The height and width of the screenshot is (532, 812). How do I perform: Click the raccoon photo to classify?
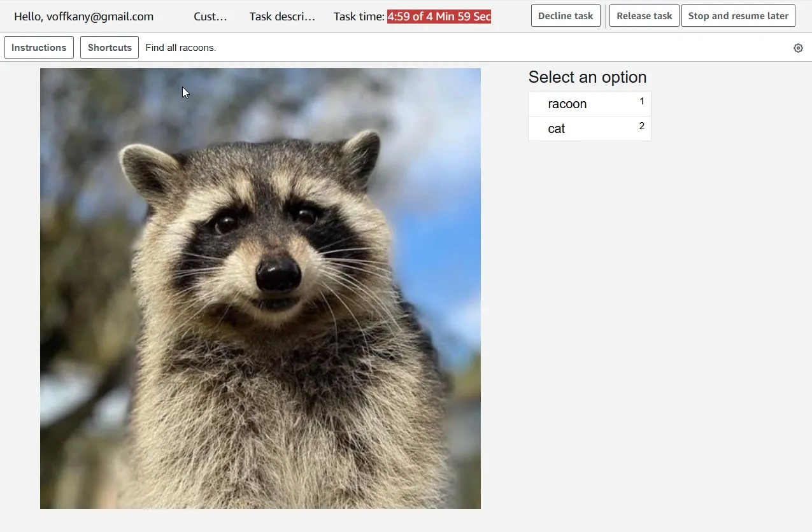[260, 288]
